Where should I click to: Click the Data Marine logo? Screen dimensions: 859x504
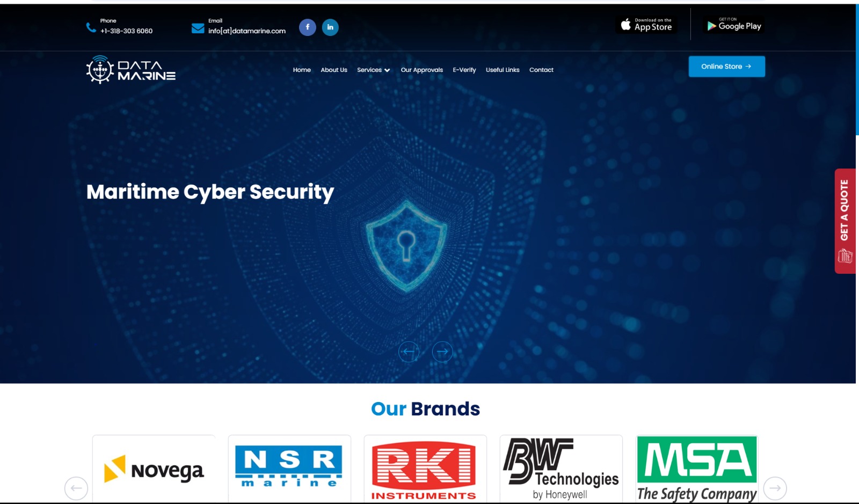tap(131, 70)
